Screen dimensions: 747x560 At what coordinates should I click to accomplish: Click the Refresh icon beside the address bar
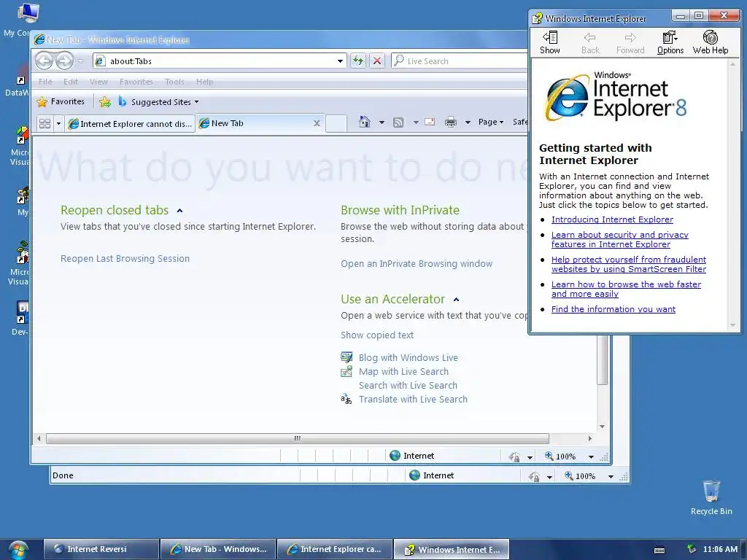(357, 61)
